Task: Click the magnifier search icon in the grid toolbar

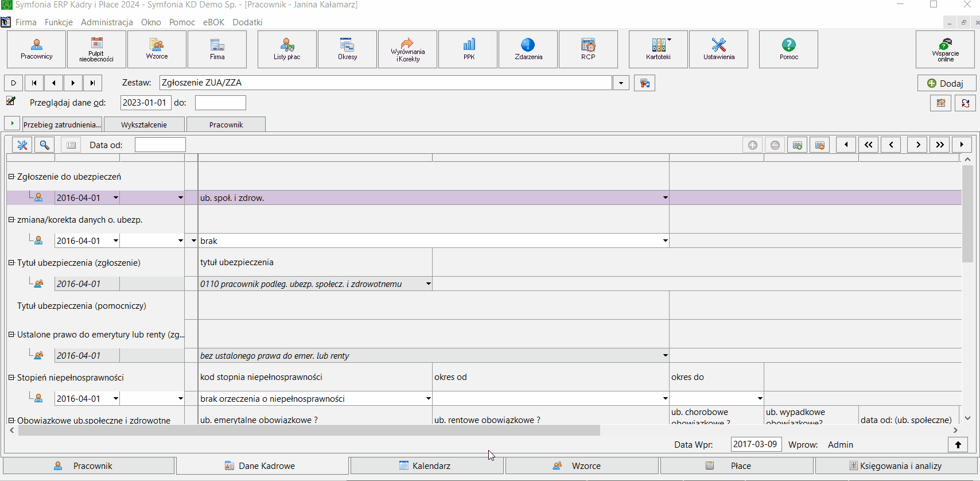Action: [44, 145]
